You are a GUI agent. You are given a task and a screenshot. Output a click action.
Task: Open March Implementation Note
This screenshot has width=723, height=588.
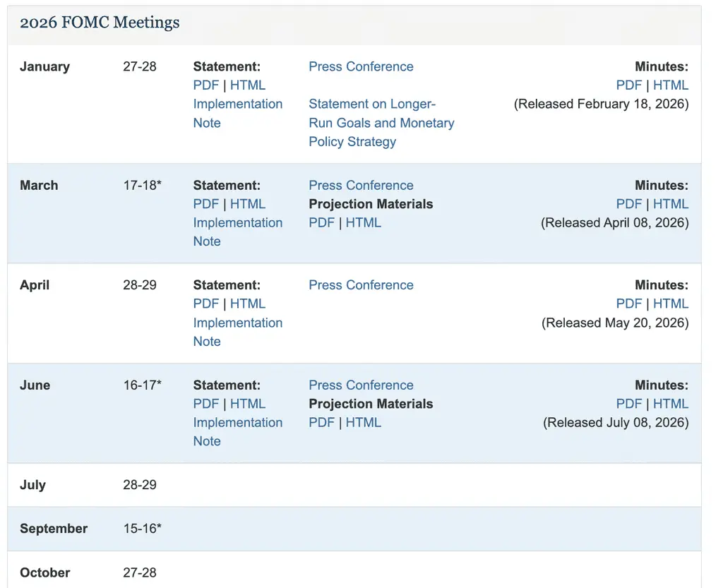pyautogui.click(x=237, y=232)
